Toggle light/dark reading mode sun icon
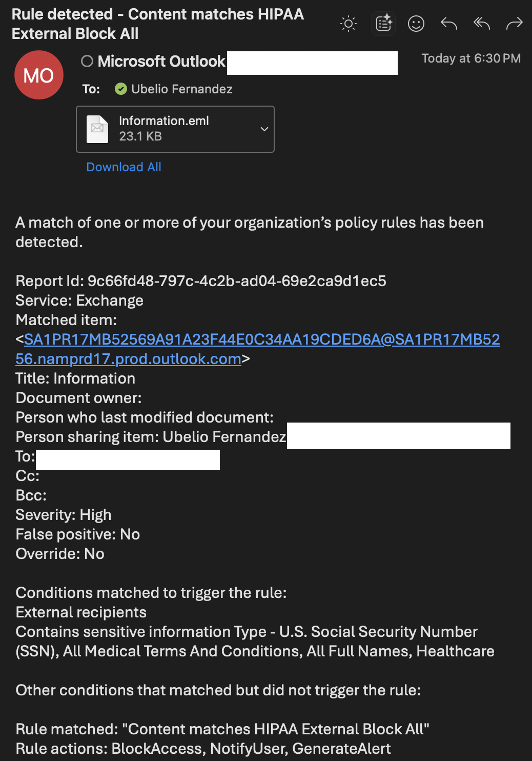 pos(349,24)
